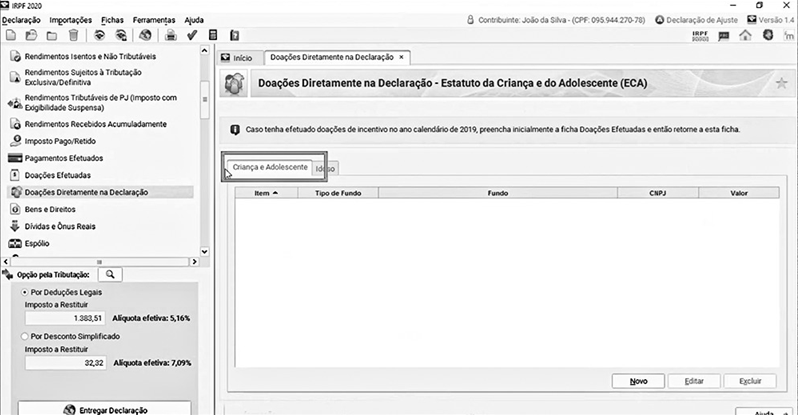798x415 pixels.
Task: Click sidebar horizontal scroll right arrow
Action: pos(194,262)
